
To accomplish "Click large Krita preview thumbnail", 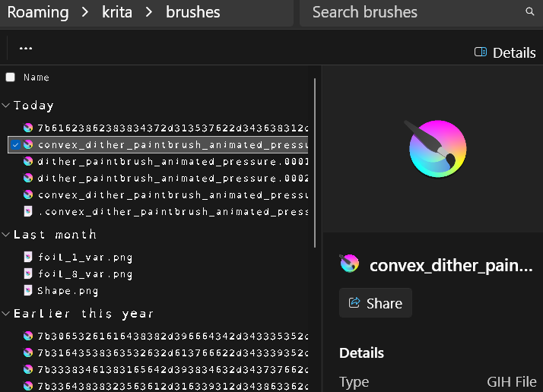I will point(435,148).
